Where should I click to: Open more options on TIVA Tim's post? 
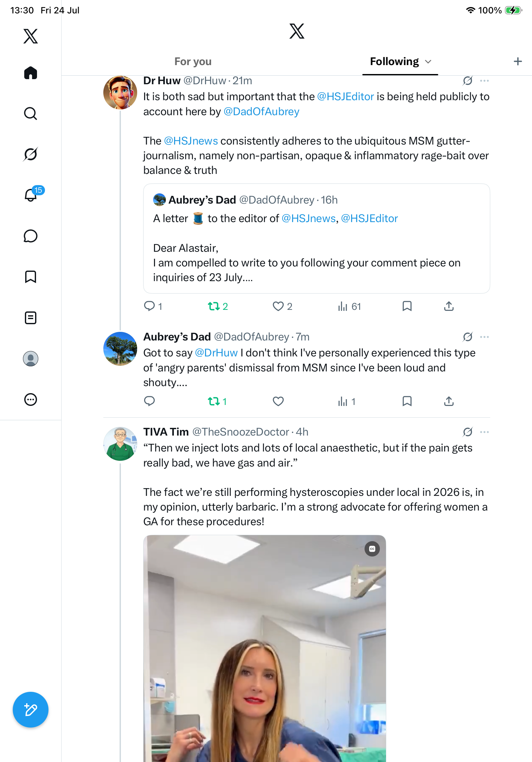click(x=484, y=432)
